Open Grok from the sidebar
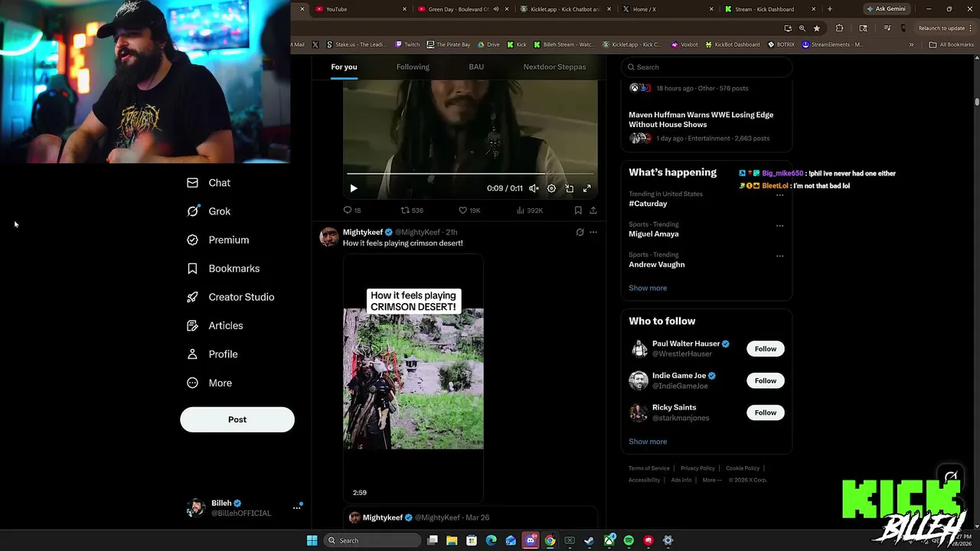The width and height of the screenshot is (980, 551). 208,211
